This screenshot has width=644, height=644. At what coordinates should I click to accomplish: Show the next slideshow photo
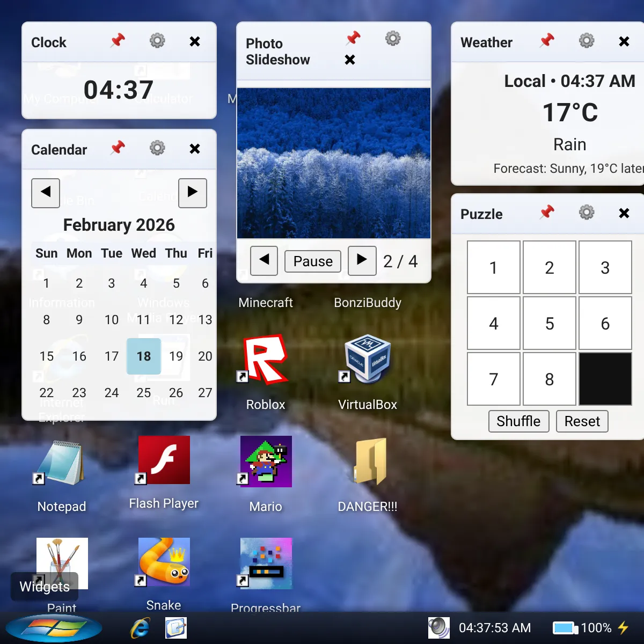tap(362, 261)
